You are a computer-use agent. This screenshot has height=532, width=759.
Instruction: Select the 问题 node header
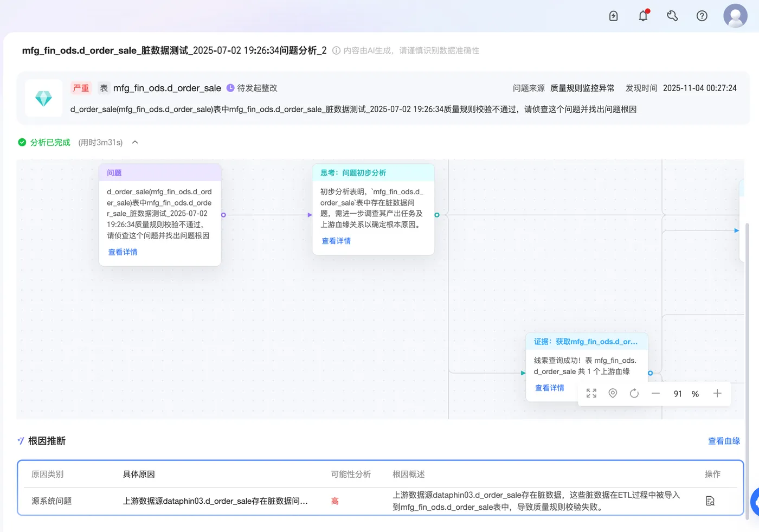[x=160, y=172]
